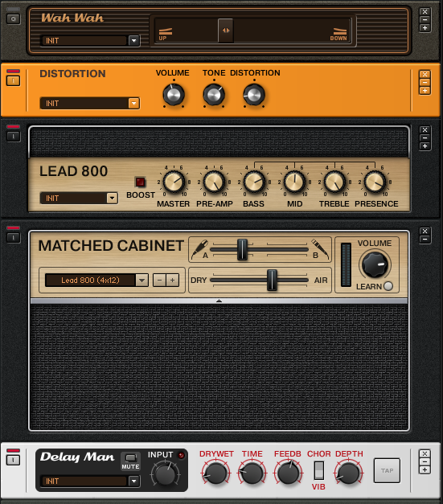This screenshot has height=504, width=443.
Task: Click the Lead 800 MASTER knob
Action: tap(174, 182)
